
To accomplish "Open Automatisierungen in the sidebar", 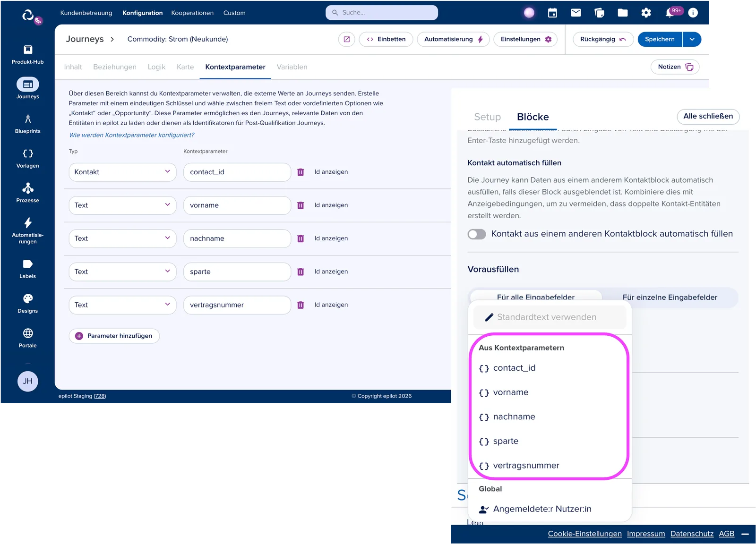I will [x=28, y=231].
